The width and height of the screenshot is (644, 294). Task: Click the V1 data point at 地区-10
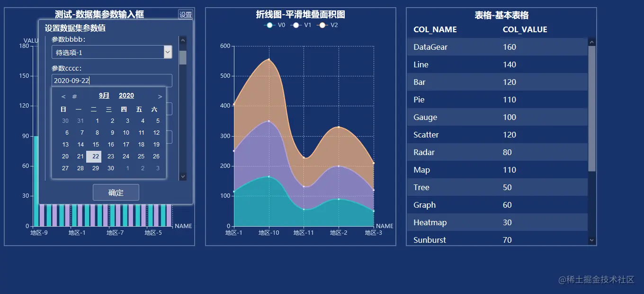[x=269, y=121]
